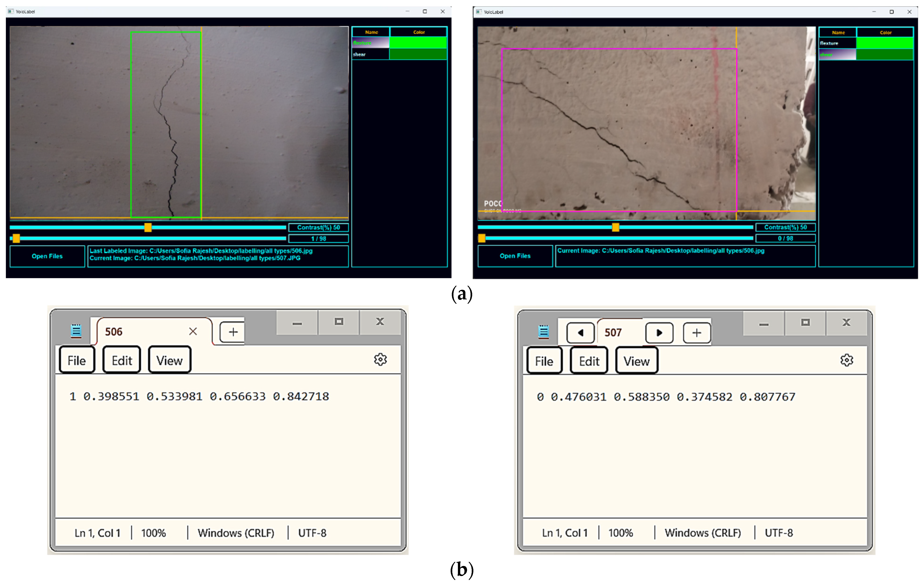Close the 506 tab
The image size is (924, 584).
193,331
